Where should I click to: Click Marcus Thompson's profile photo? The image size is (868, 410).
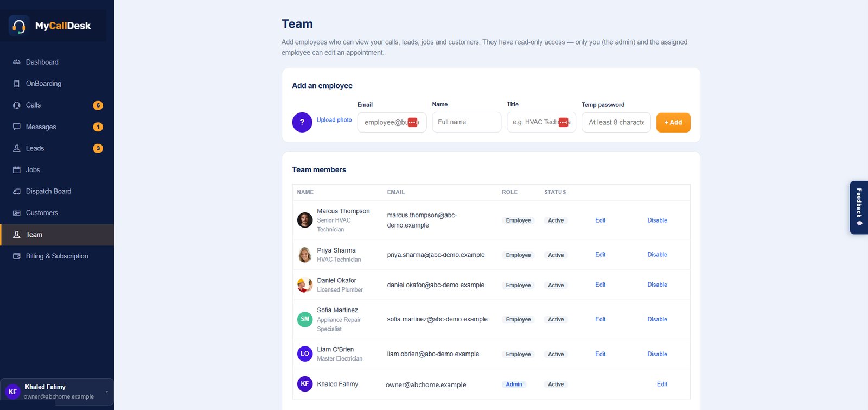305,220
